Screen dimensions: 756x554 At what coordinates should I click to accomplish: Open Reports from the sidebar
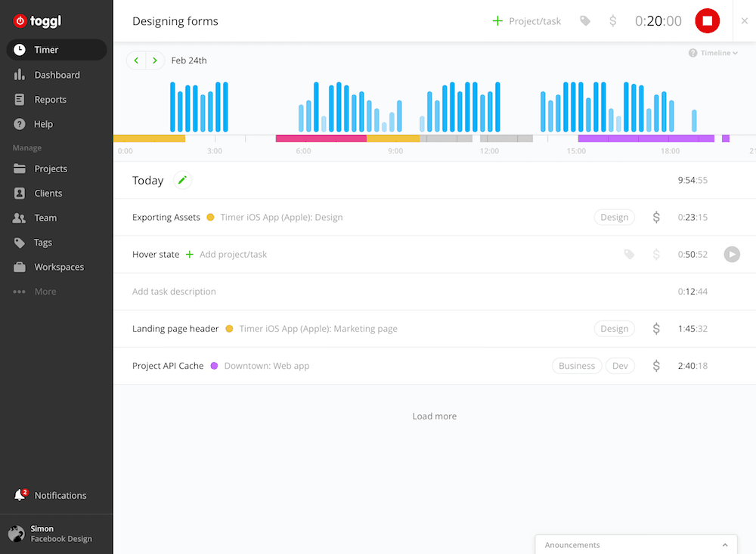[50, 100]
